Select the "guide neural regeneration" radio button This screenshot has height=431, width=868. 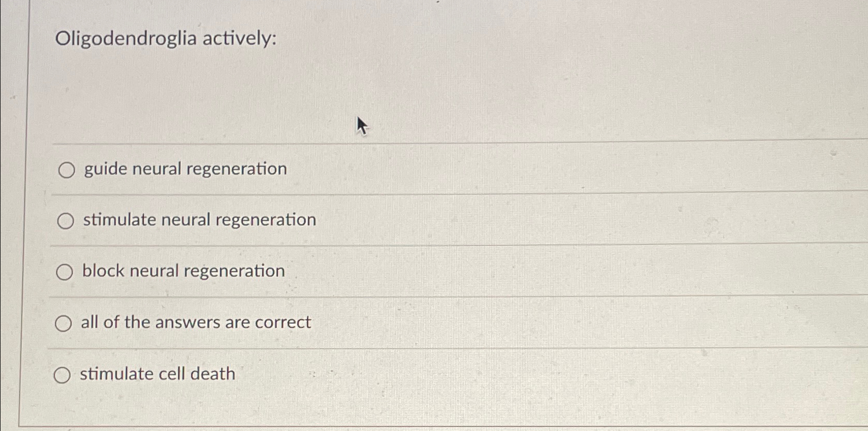(65, 170)
